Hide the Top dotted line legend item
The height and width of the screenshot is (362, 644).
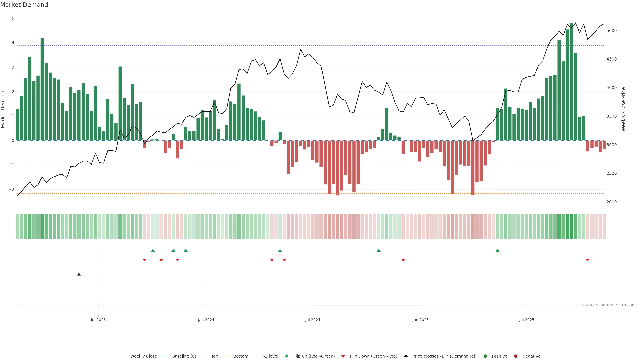(x=214, y=356)
